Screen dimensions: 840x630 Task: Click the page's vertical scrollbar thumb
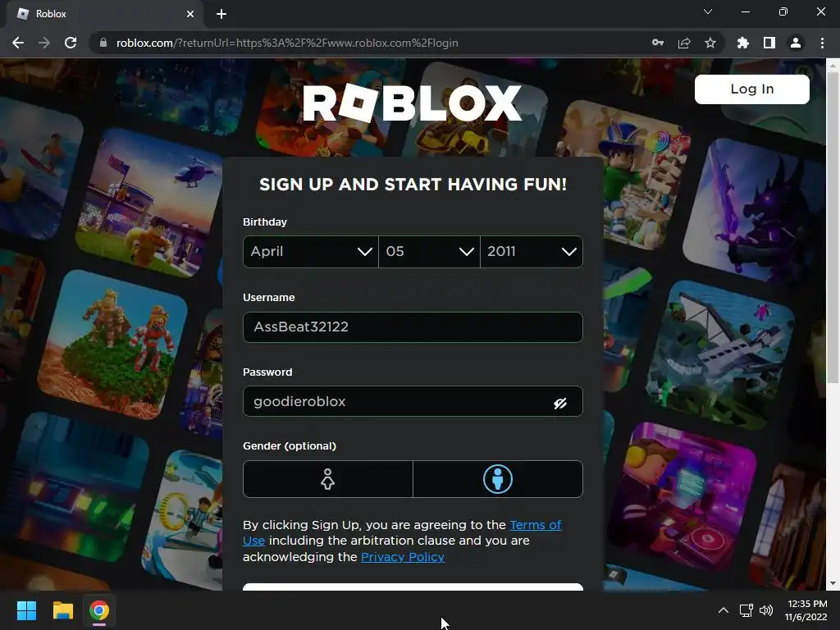[833, 228]
